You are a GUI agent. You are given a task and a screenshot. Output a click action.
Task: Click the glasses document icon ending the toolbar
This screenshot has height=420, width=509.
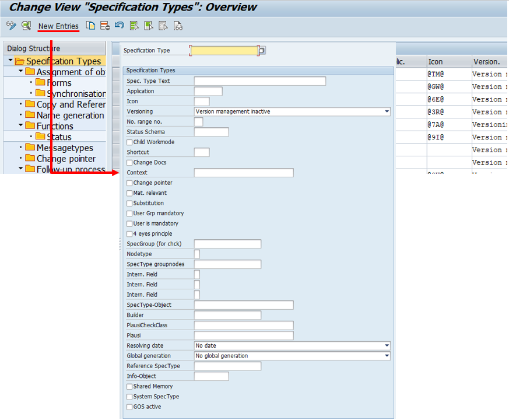tap(178, 26)
